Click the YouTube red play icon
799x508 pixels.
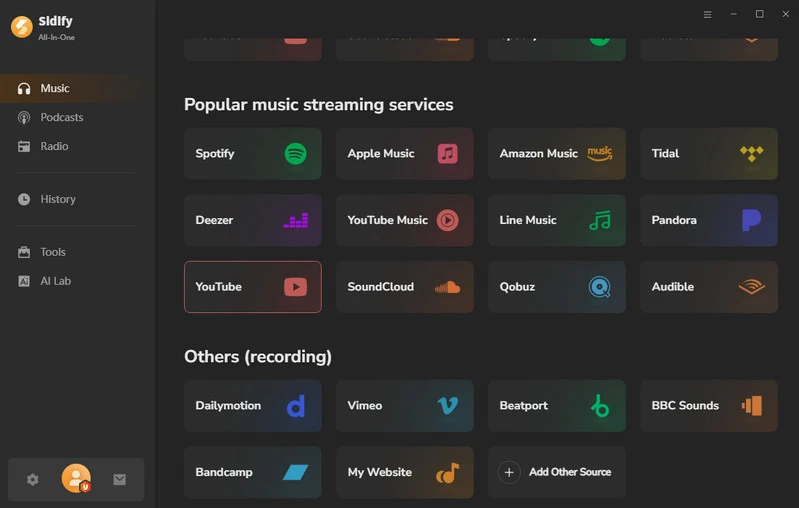coord(296,287)
